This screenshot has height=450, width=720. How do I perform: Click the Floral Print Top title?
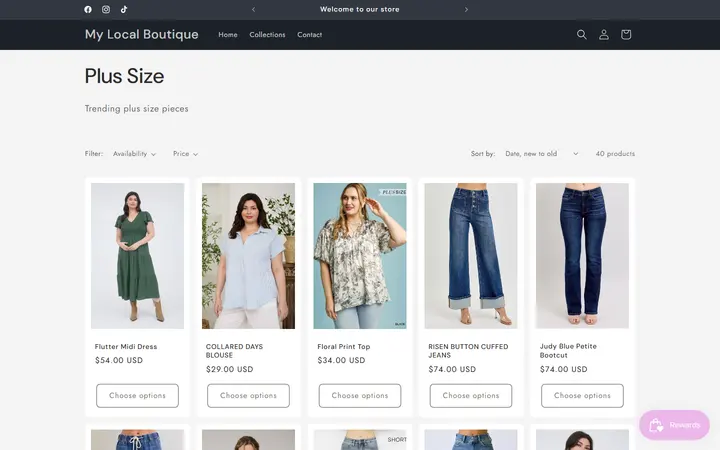(343, 347)
